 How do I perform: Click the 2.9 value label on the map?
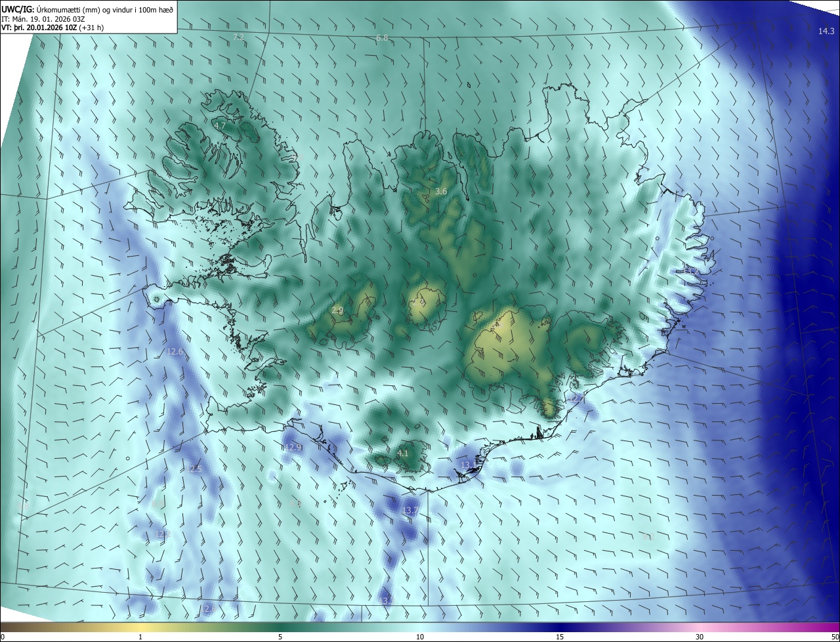337,310
